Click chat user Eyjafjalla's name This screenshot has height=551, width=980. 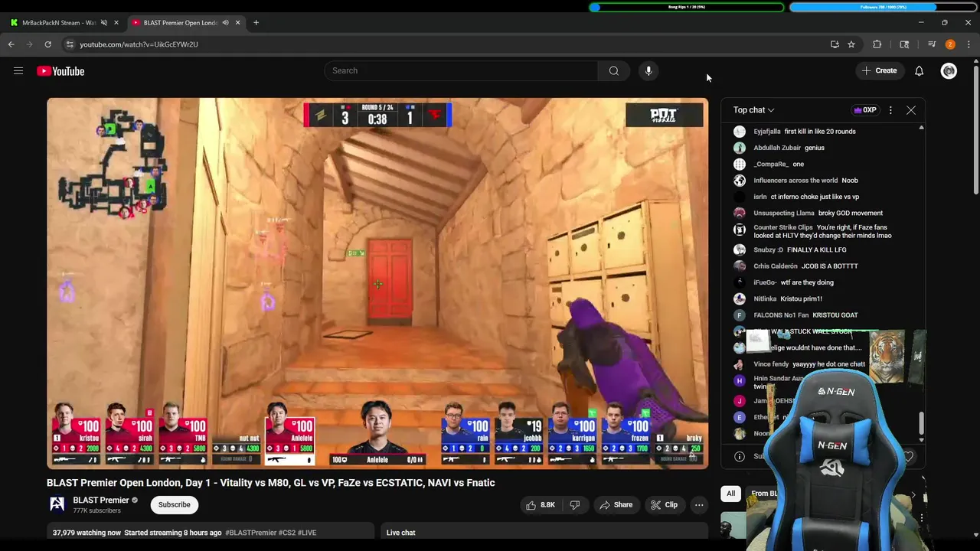coord(767,132)
